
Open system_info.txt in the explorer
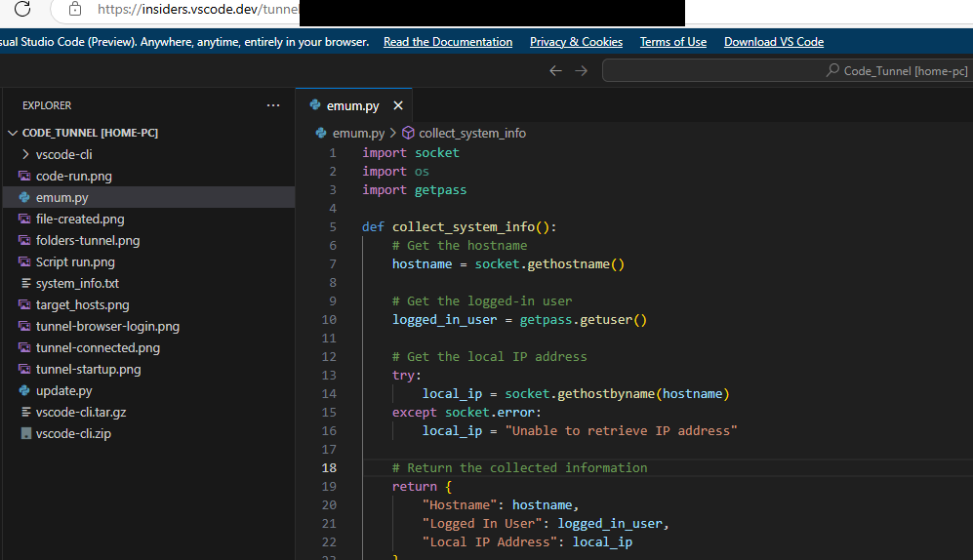click(x=149, y=283)
